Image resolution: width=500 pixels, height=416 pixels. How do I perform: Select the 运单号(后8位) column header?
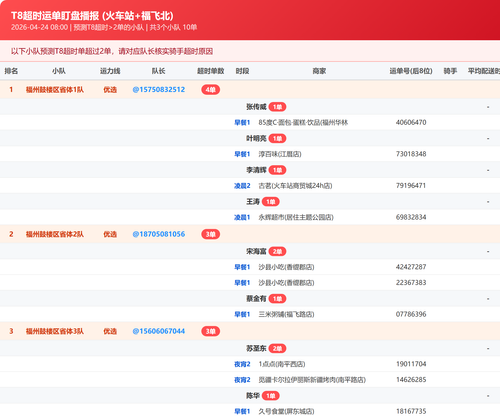(x=411, y=71)
